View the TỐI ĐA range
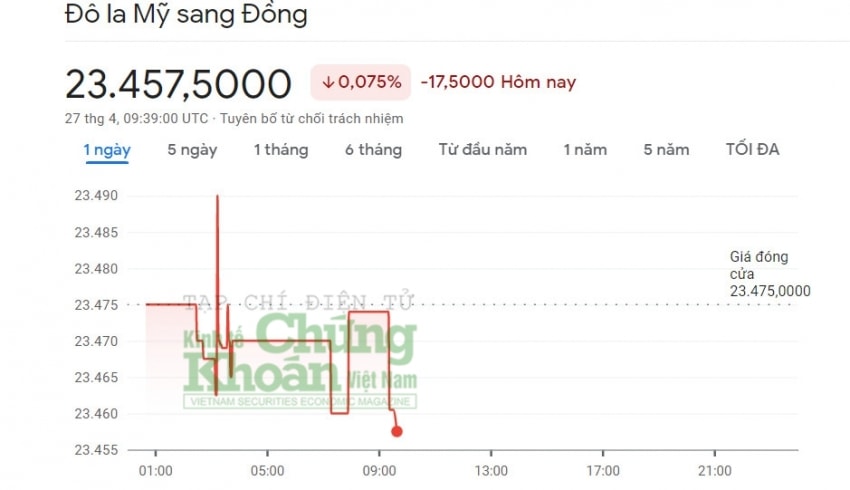This screenshot has width=850, height=490. 752,149
